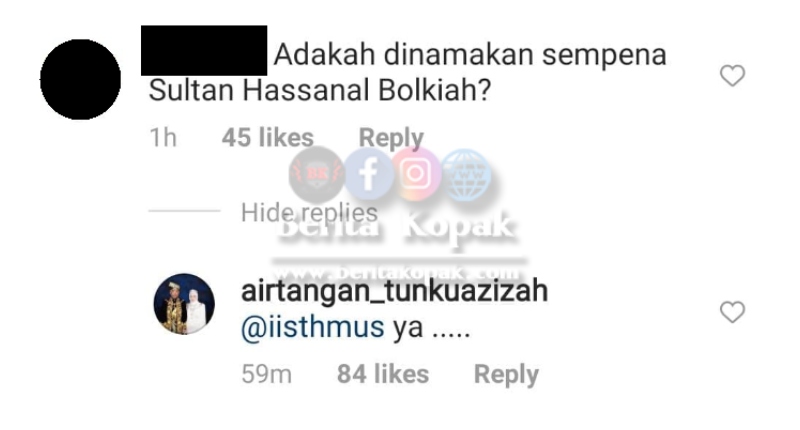This screenshot has width=800, height=430.
Task: Open the airtangan_tunkuazizah profile picture
Action: coord(184,305)
